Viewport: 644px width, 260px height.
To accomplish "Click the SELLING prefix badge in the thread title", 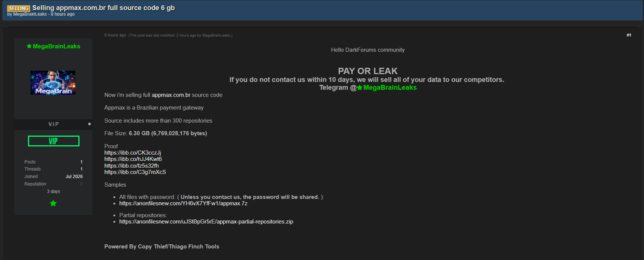I will tap(19, 8).
